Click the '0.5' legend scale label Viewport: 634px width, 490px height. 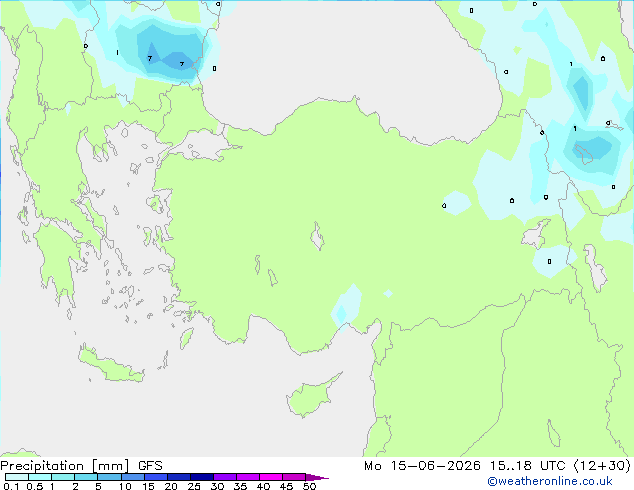tap(34, 486)
